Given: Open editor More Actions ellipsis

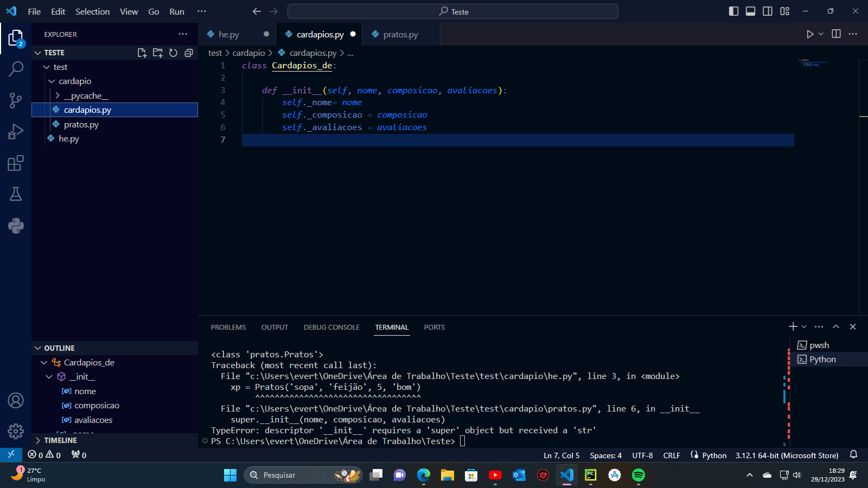Looking at the screenshot, I should tap(853, 34).
